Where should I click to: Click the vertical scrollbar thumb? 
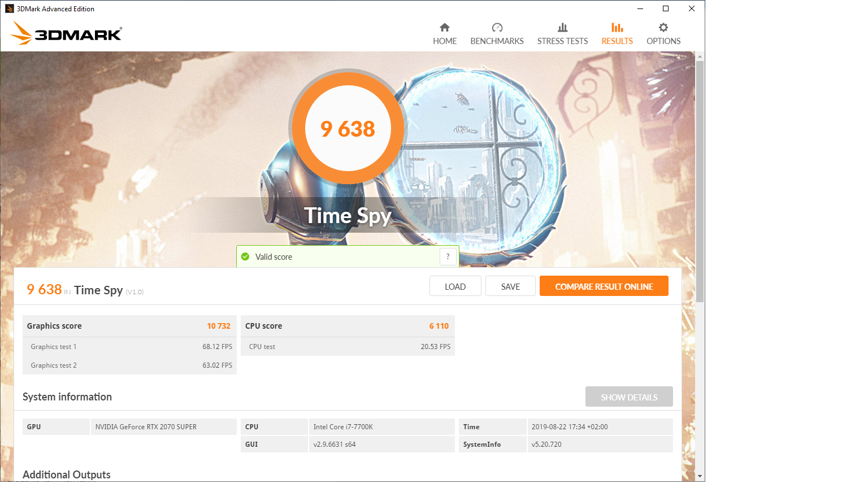click(x=700, y=181)
